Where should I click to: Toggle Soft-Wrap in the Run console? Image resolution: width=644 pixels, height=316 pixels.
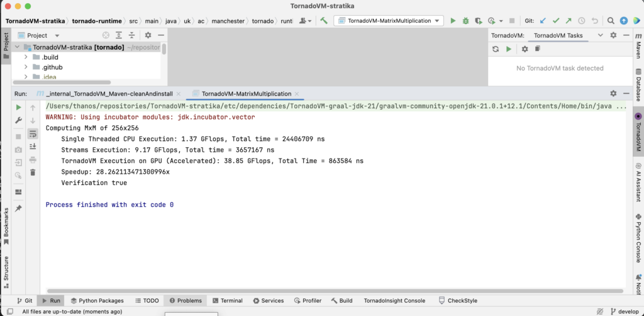pos(33,133)
